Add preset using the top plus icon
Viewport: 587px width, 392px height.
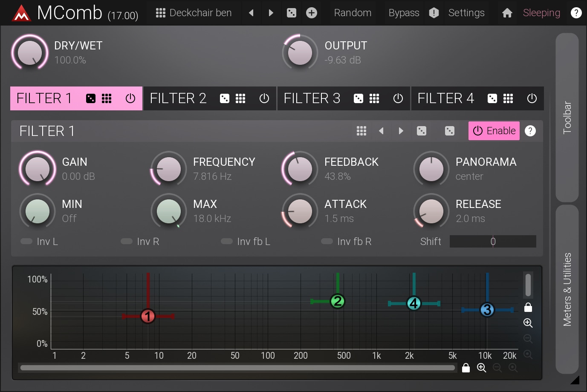pos(312,13)
